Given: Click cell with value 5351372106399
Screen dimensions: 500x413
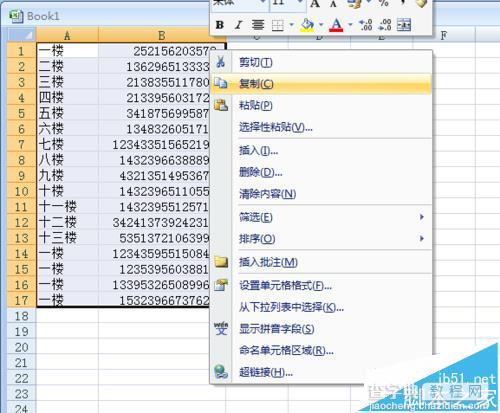Looking at the screenshot, I should coord(154,238).
